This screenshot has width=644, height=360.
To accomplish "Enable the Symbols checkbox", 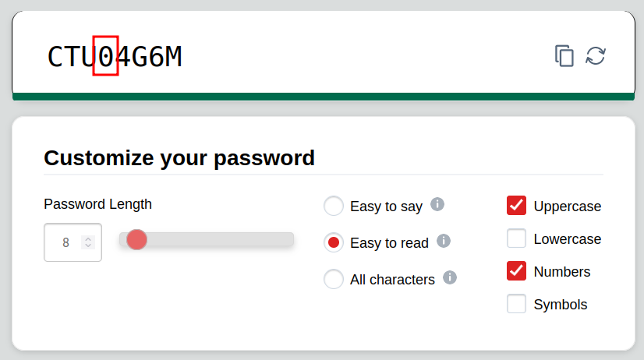I will pyautogui.click(x=516, y=304).
